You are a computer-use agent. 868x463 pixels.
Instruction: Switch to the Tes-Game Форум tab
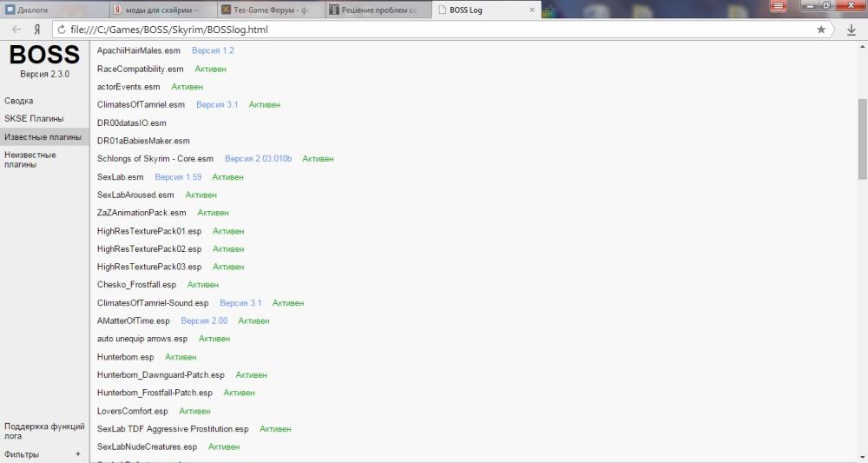(x=271, y=10)
